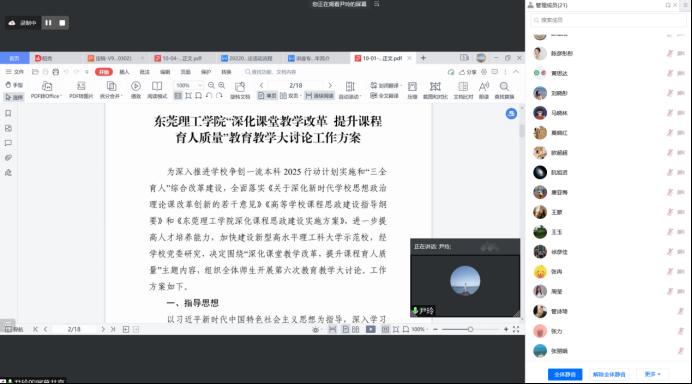This screenshot has width=692, height=384.
Task: Add a new document tab with plus
Action: (423, 58)
